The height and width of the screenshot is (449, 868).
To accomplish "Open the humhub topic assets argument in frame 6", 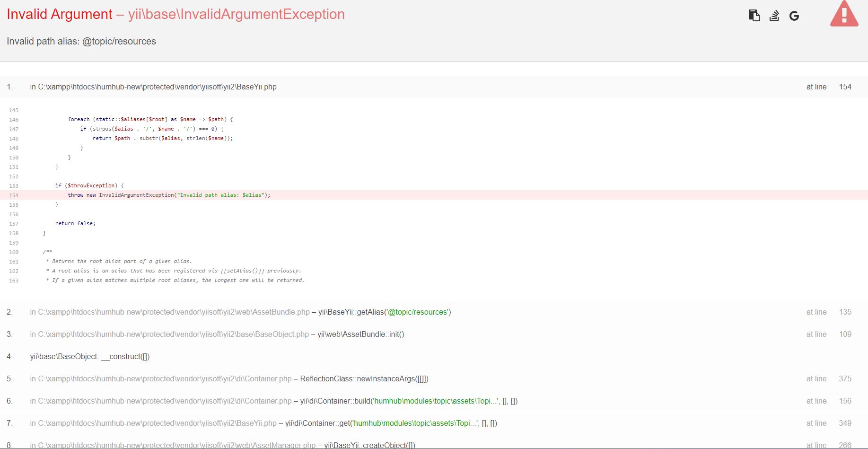I will [436, 401].
